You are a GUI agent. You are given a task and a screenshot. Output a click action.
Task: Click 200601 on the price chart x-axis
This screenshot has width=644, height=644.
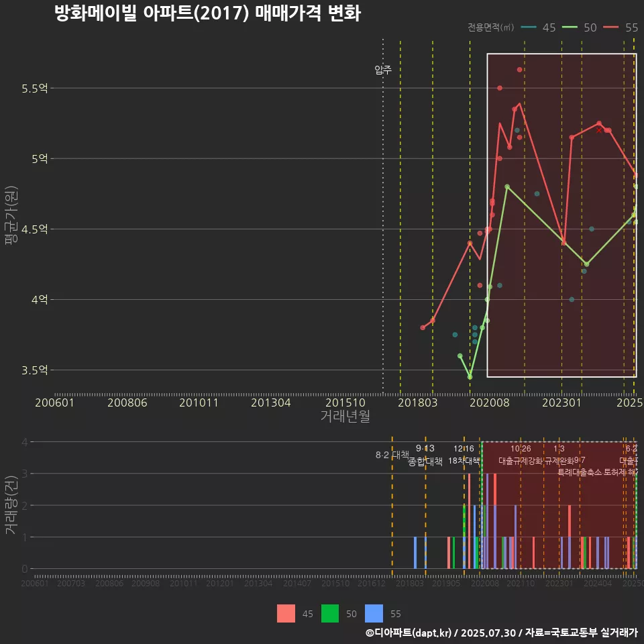54,402
